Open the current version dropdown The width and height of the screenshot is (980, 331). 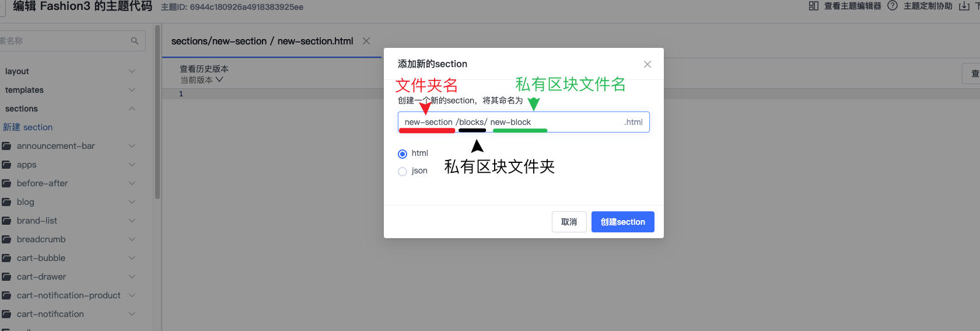pos(202,80)
